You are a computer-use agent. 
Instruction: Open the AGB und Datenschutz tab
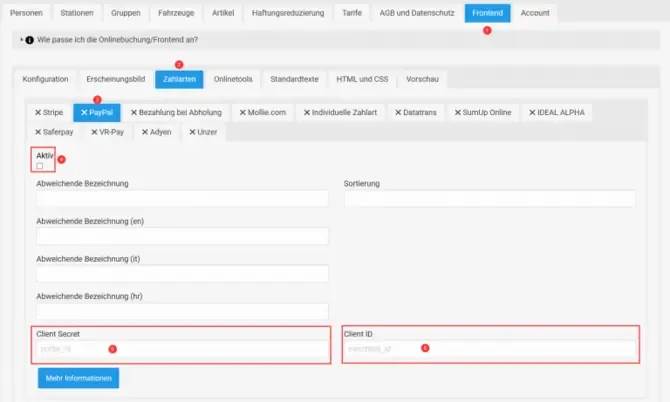(x=417, y=13)
